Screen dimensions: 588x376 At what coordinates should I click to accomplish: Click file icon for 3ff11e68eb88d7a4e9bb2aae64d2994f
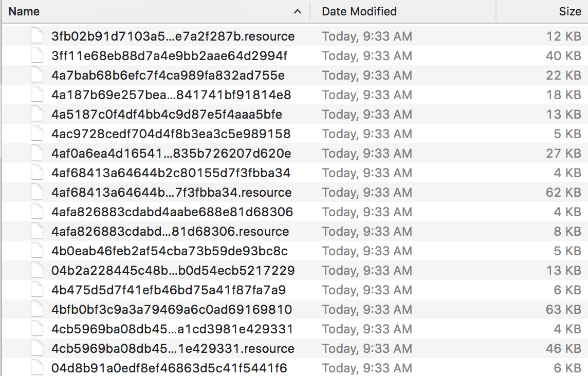[37, 55]
